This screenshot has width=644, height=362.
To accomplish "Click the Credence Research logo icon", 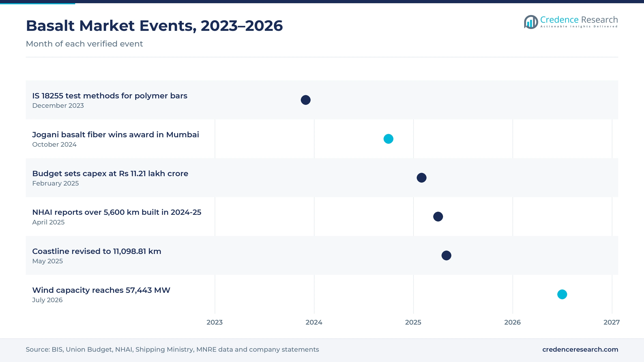I will point(531,22).
